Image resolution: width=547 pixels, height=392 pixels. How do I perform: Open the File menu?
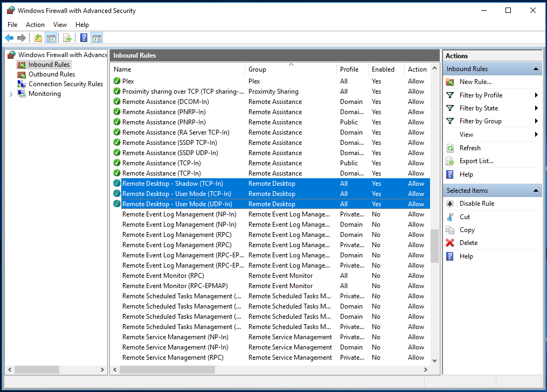click(x=12, y=25)
